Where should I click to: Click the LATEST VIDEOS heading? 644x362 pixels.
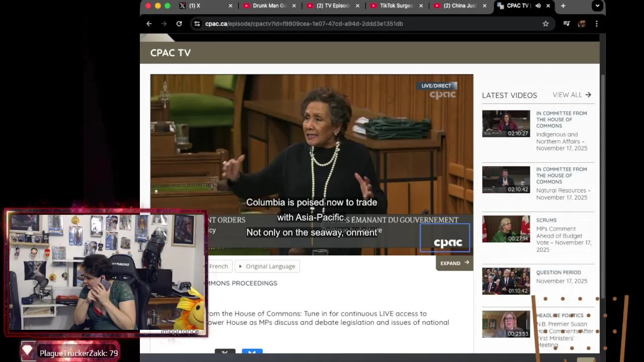tap(509, 96)
